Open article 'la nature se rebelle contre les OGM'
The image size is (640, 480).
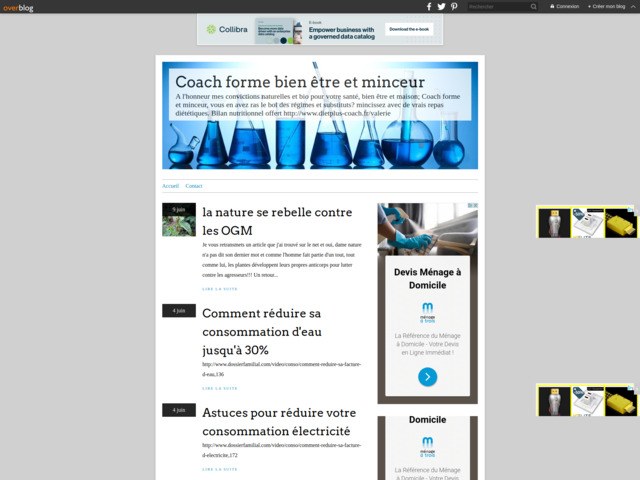point(277,221)
